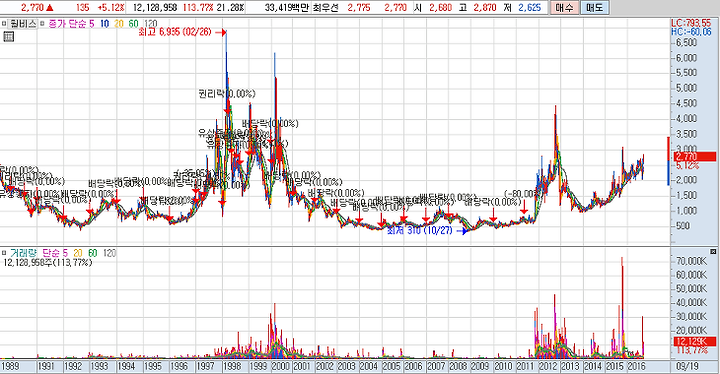The width and height of the screenshot is (720, 374).
Task: Click the 2016 year label on time axis
Action: click(x=636, y=366)
